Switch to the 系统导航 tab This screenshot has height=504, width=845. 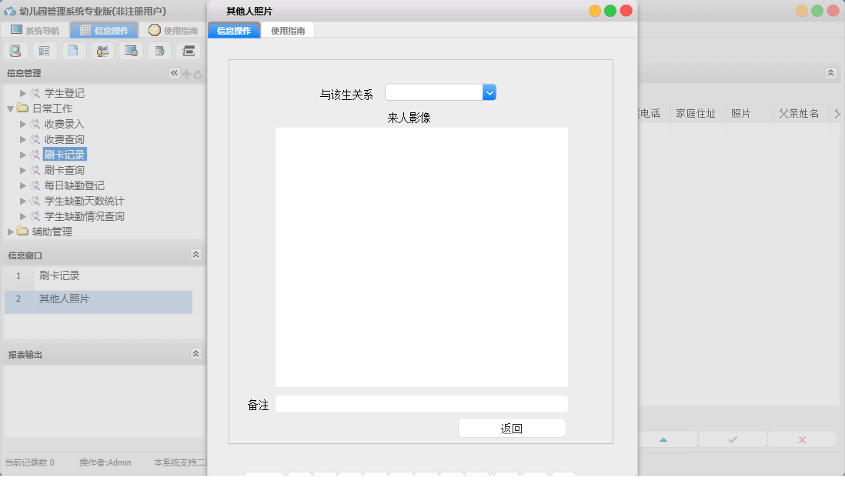click(42, 32)
